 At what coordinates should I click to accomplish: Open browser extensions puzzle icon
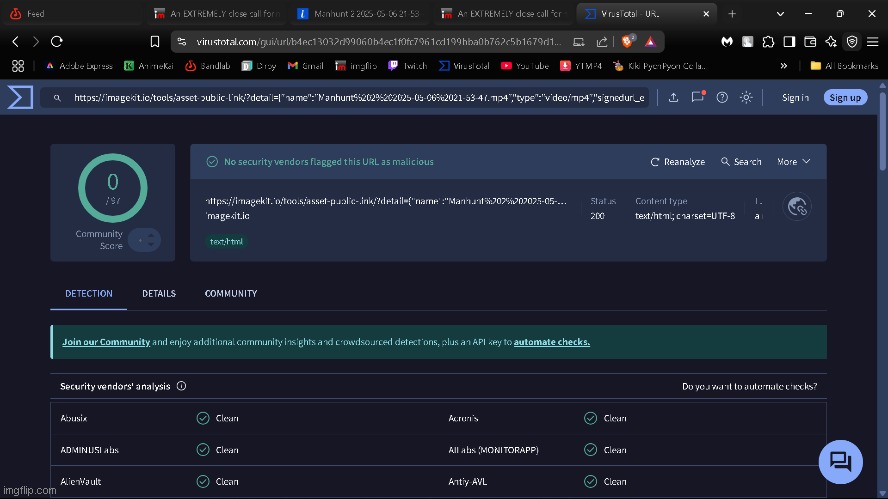tap(768, 41)
